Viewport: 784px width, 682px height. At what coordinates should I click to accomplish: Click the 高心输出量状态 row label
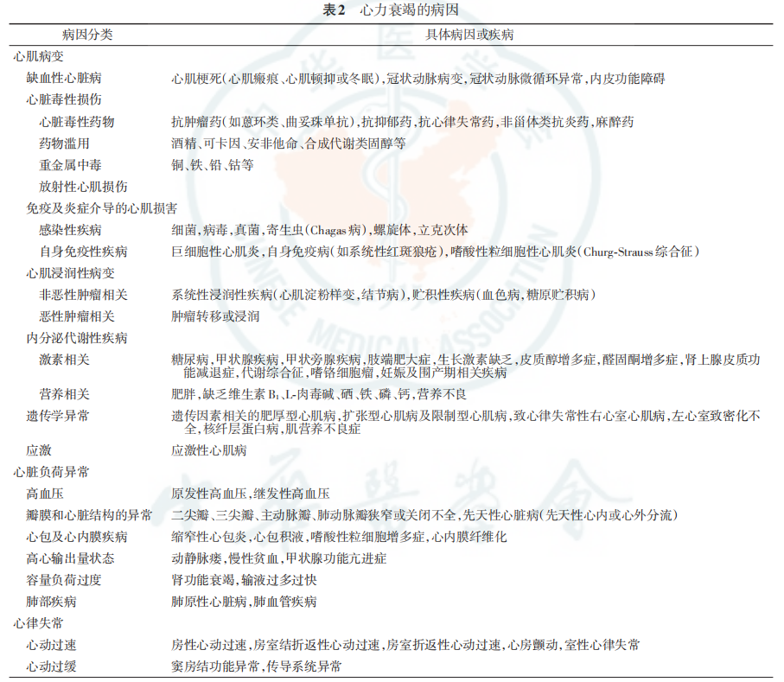[70, 558]
